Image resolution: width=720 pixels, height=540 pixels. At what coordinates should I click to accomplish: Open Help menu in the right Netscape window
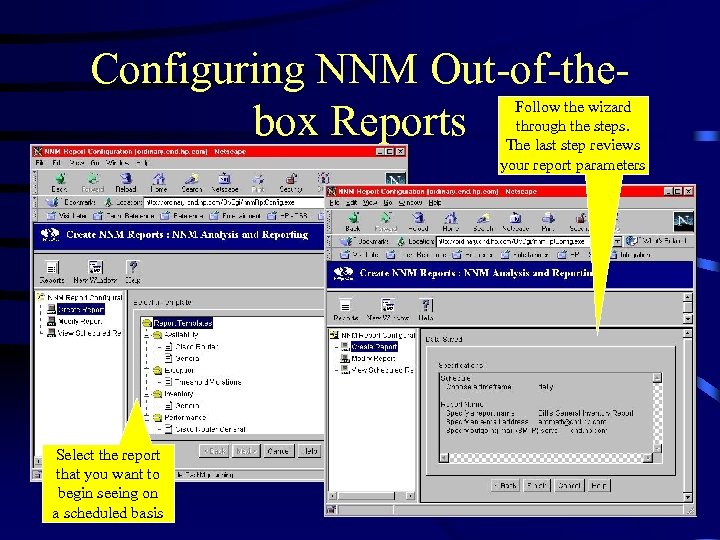click(x=434, y=202)
